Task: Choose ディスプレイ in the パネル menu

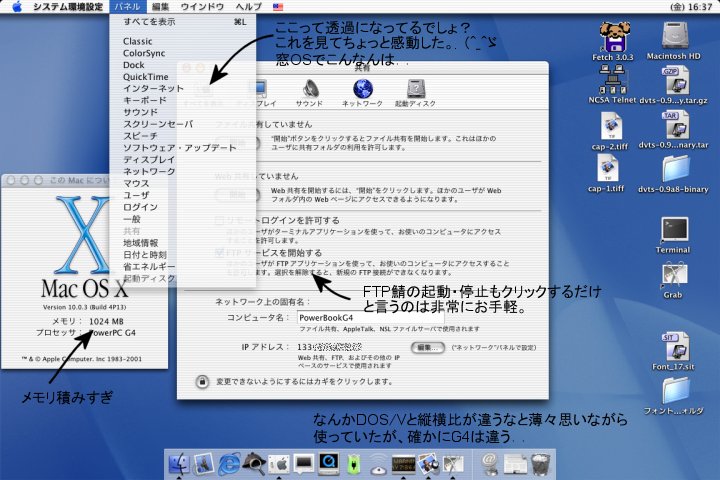Action: point(183,160)
